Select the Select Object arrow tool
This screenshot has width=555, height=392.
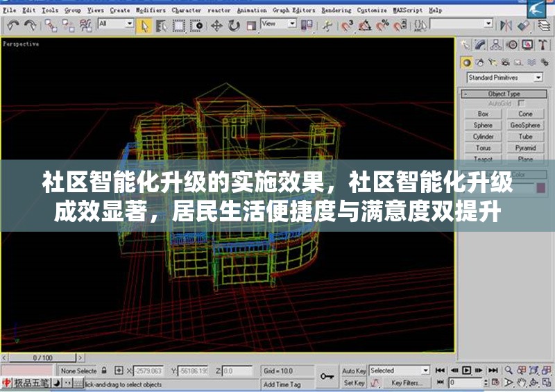click(x=144, y=26)
